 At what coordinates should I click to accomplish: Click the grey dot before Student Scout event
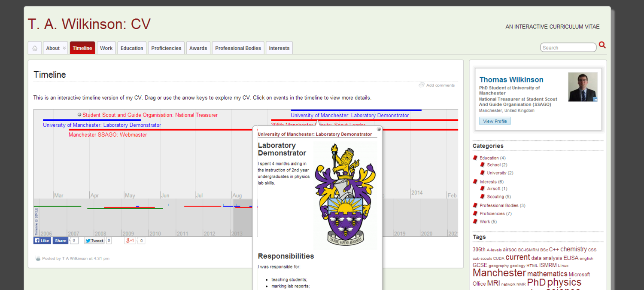tap(79, 115)
